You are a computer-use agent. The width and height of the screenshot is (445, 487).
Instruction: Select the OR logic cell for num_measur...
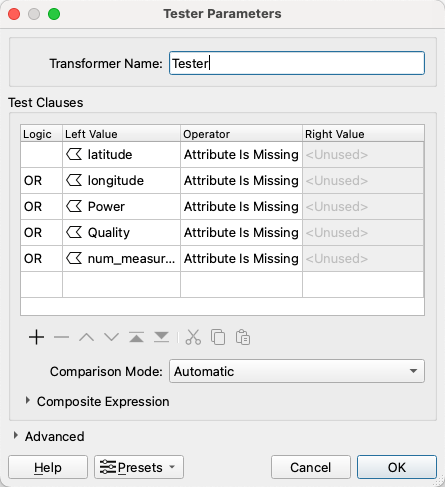[x=41, y=258]
